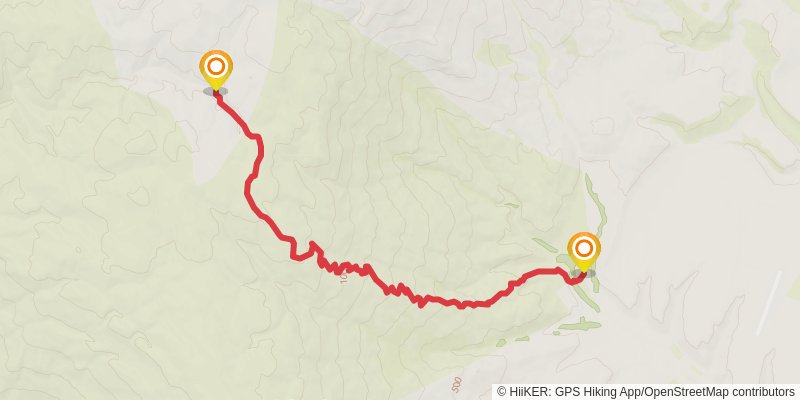
Task: Click the red trail just below the start pin
Action: 226,107
